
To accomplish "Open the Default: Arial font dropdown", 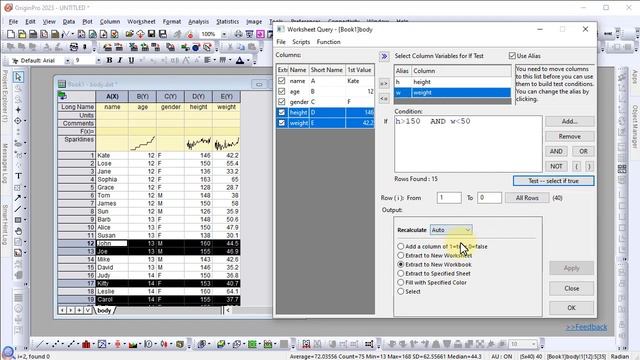I will [x=67, y=60].
